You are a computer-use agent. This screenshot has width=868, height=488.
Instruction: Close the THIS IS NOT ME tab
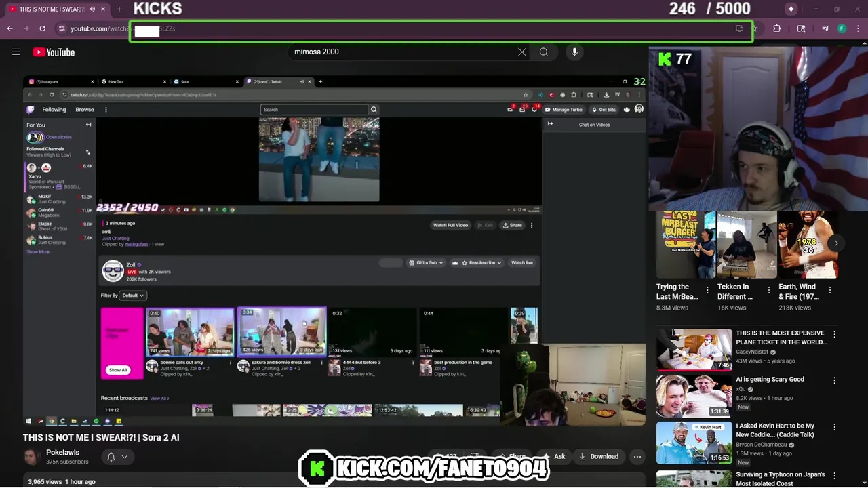(x=103, y=9)
